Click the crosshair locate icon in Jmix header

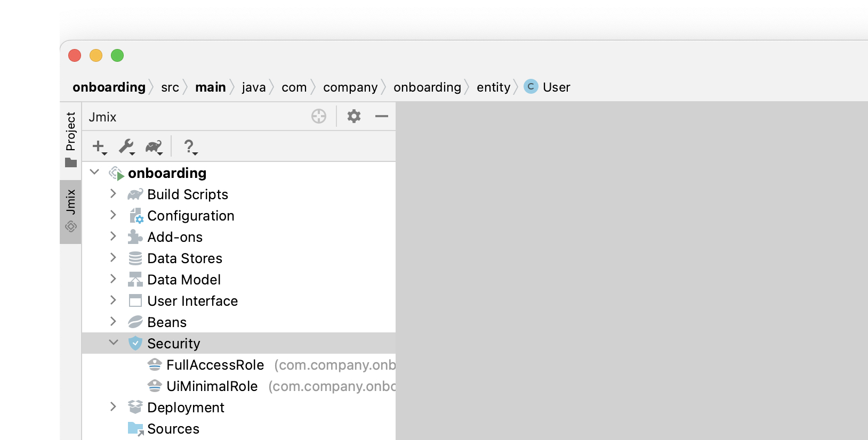[x=319, y=116]
